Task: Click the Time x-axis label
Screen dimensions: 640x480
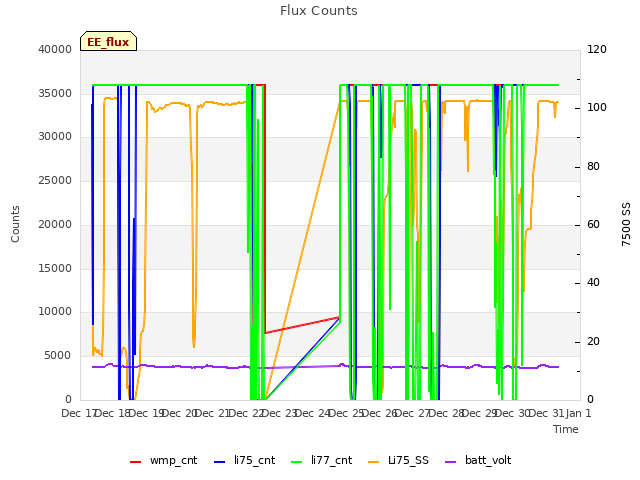Action: [566, 429]
